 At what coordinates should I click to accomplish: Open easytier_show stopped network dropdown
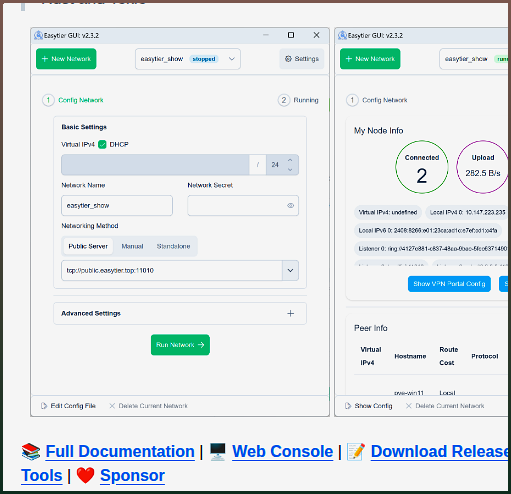pyautogui.click(x=188, y=59)
